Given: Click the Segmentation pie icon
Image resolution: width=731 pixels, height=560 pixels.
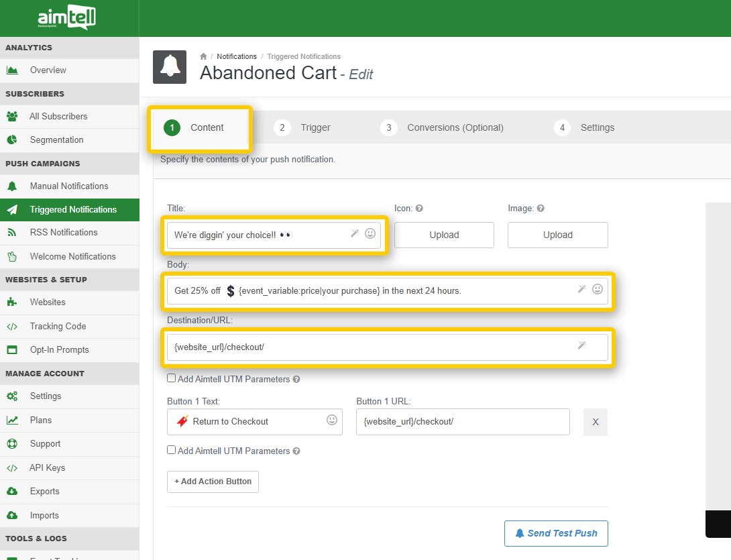Looking at the screenshot, I should click(x=12, y=140).
